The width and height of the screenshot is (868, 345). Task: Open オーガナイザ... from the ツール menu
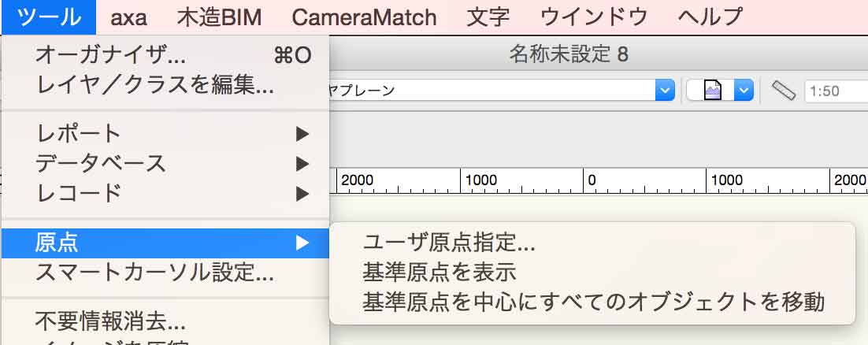click(110, 55)
